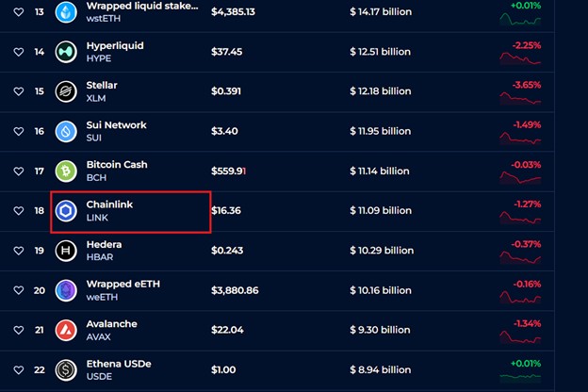
Task: Click the green Bitcoin Cash logo
Action: coord(66,171)
